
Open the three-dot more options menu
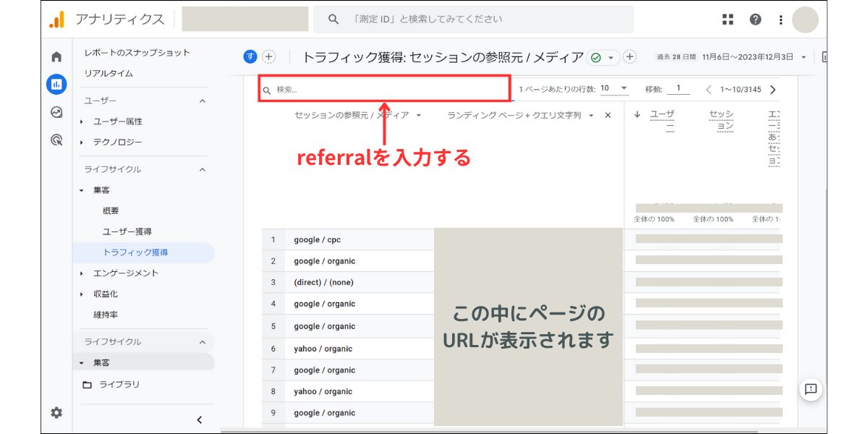click(x=780, y=20)
